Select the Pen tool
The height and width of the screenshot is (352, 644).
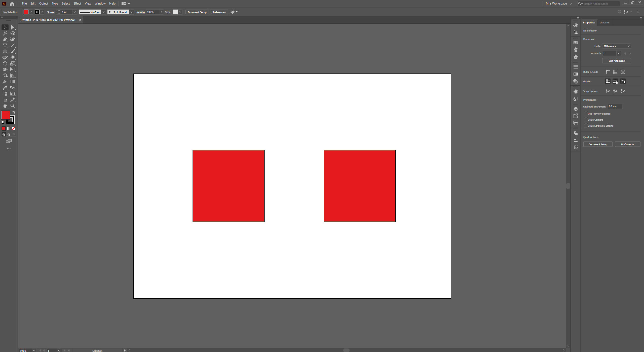[x=5, y=39]
